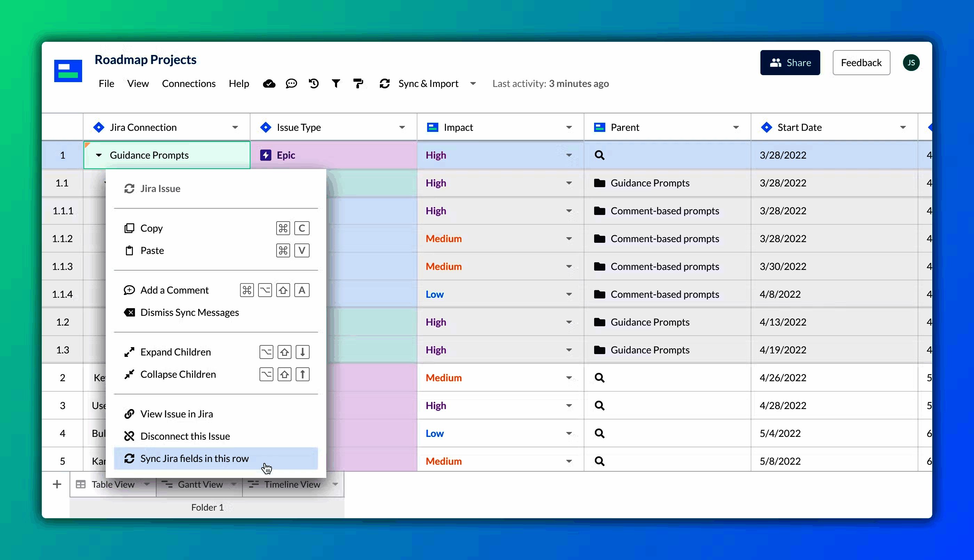Screen dimensions: 974x560
Task: Click the Folder 1 label
Action: (x=207, y=507)
